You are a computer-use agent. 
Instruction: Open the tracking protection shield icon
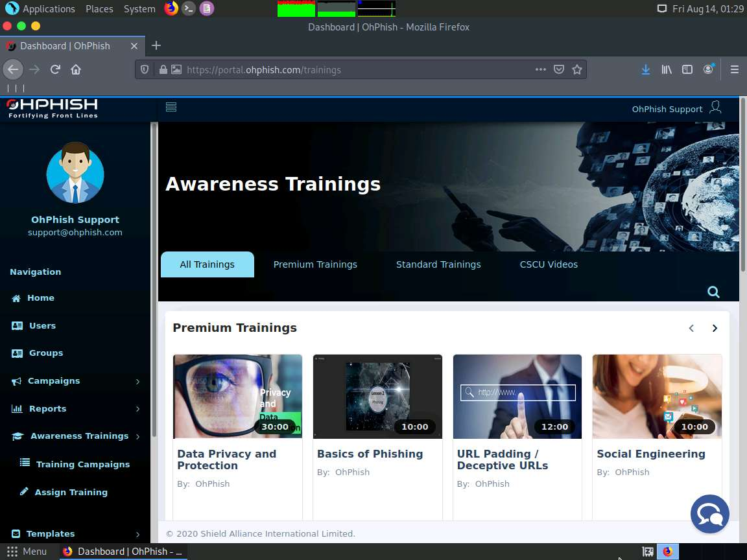(x=145, y=69)
